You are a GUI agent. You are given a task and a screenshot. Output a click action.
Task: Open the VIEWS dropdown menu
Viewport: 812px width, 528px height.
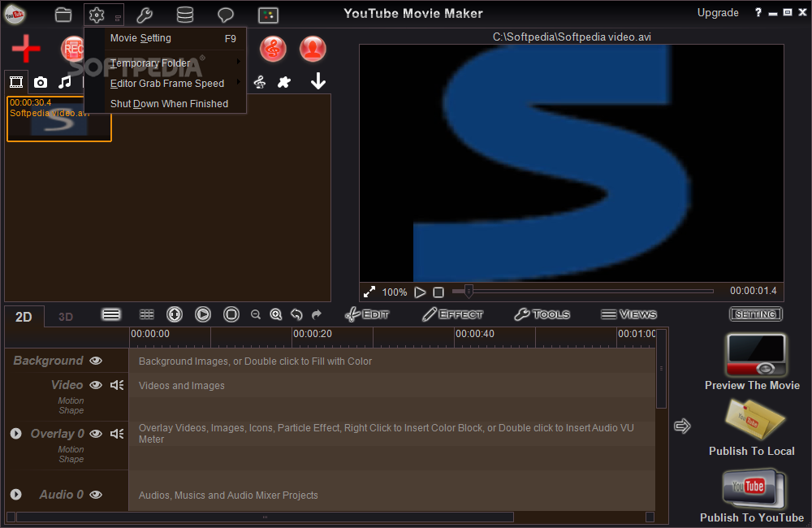[628, 314]
